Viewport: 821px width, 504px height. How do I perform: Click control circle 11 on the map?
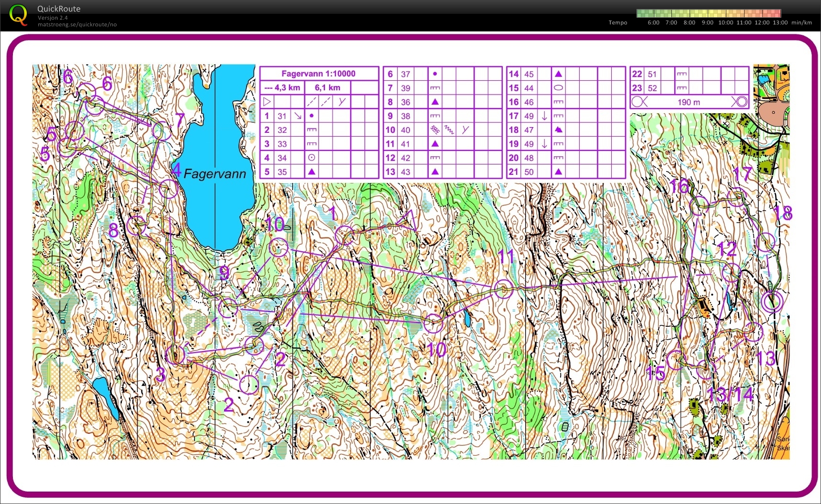click(x=503, y=289)
